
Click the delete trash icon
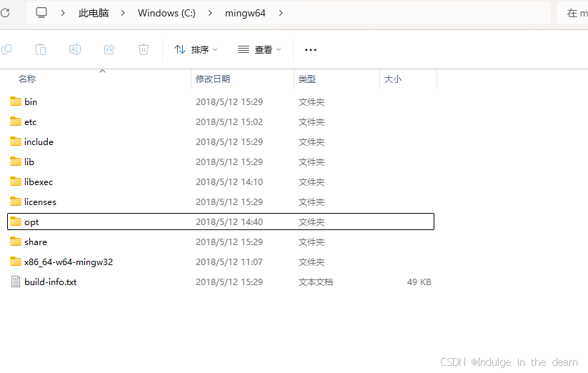[144, 49]
